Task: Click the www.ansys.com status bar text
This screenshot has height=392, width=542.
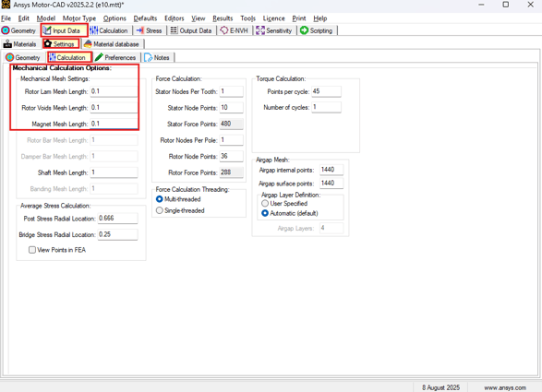Action: (505, 388)
